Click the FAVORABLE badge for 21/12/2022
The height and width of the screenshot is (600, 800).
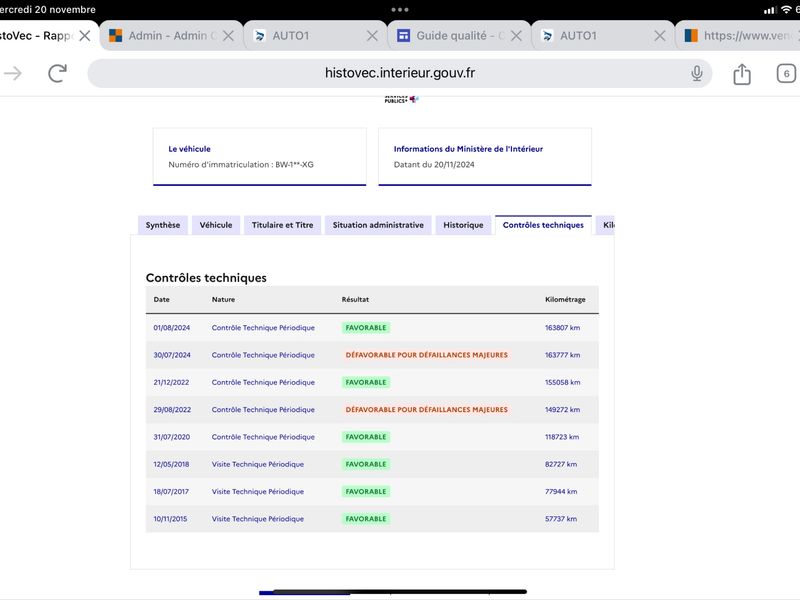pos(366,382)
